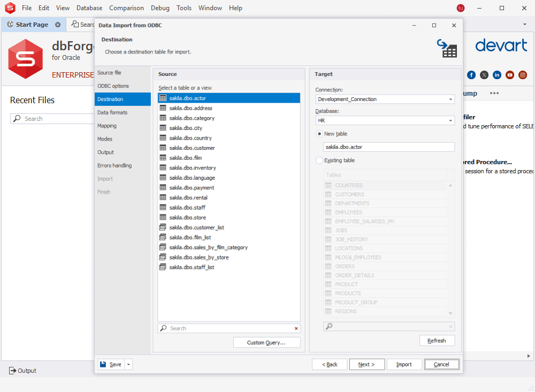Click the view icon beside sakila.dbo.film_list
Image resolution: width=535 pixels, height=392 pixels.
point(163,237)
